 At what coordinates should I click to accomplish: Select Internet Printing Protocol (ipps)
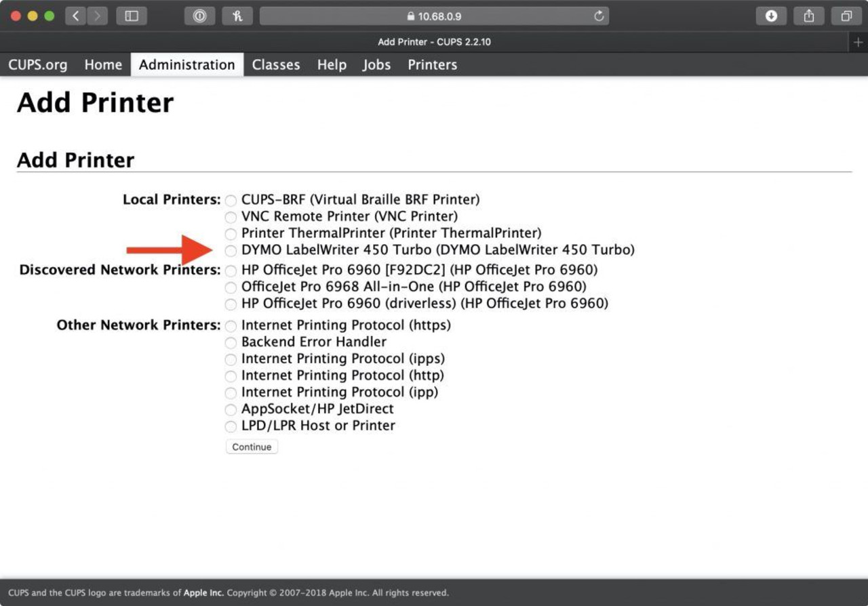231,359
